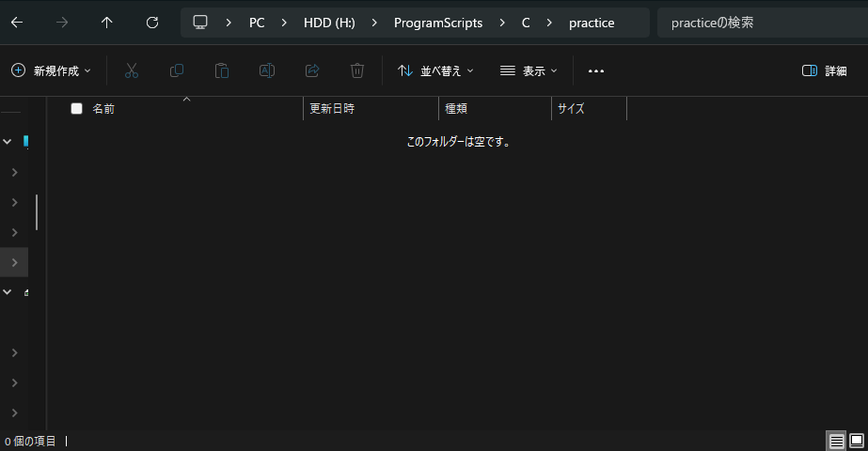Switch to large thumbnails view icon in status bar
The width and height of the screenshot is (868, 451).
[x=857, y=441]
